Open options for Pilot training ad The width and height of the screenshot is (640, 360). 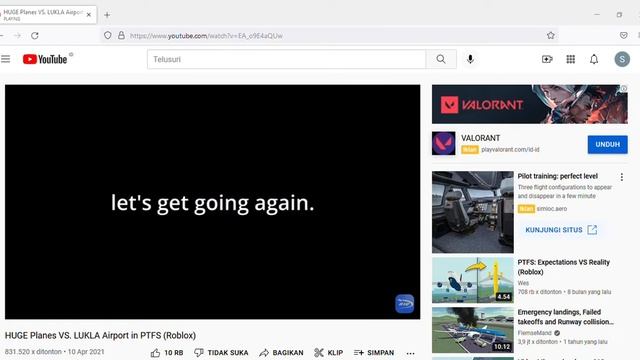point(622,177)
